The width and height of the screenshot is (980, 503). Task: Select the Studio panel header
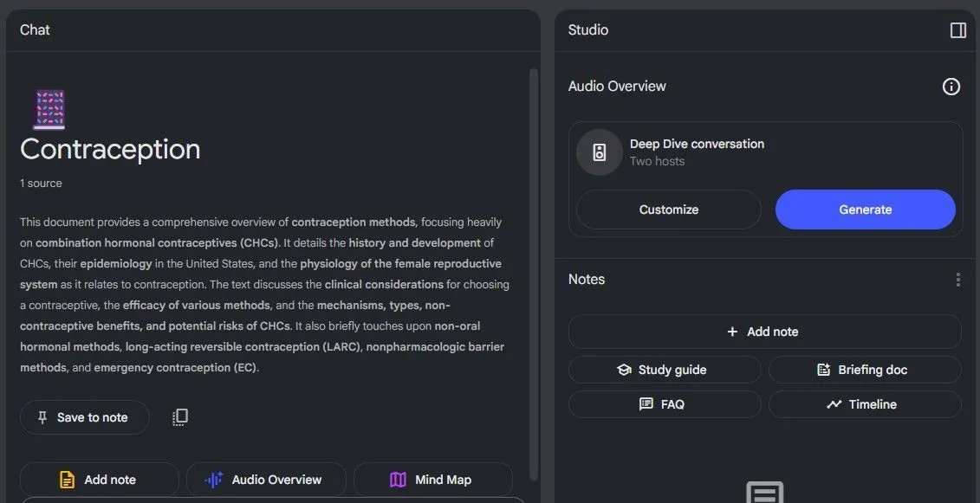pos(588,30)
